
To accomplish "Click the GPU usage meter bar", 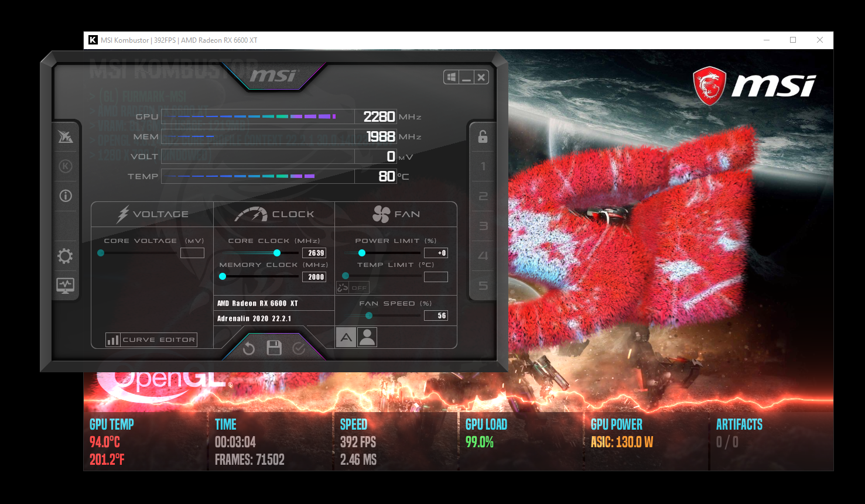I will [x=258, y=116].
